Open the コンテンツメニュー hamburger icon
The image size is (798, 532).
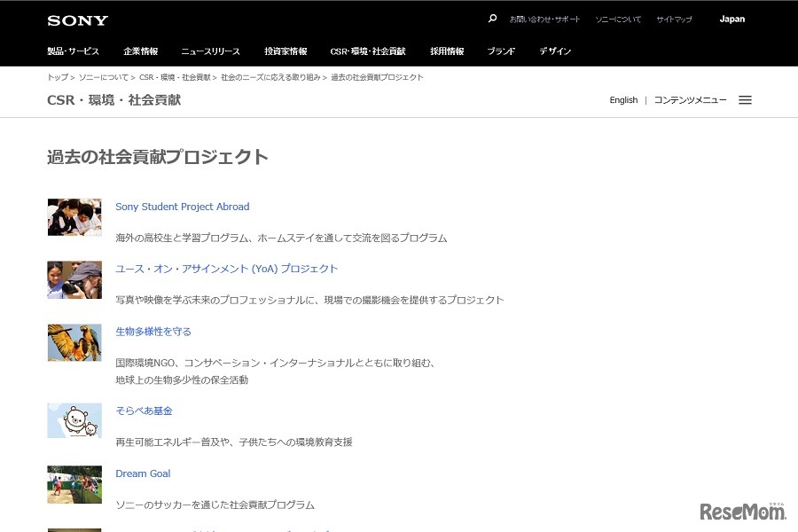pos(745,99)
